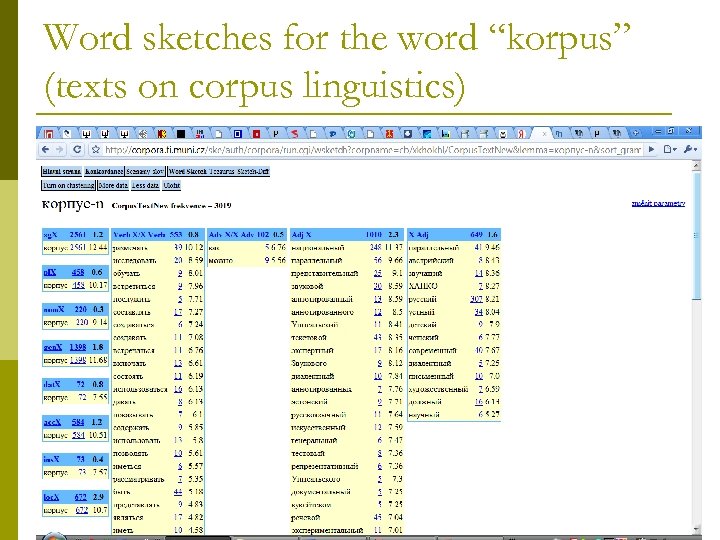Open the Hlavní strana link

click(62, 171)
